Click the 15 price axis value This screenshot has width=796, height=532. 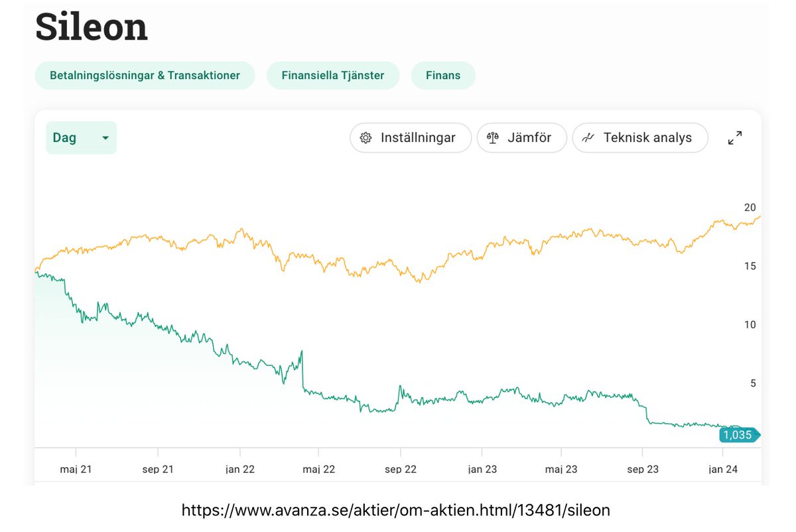pyautogui.click(x=750, y=266)
